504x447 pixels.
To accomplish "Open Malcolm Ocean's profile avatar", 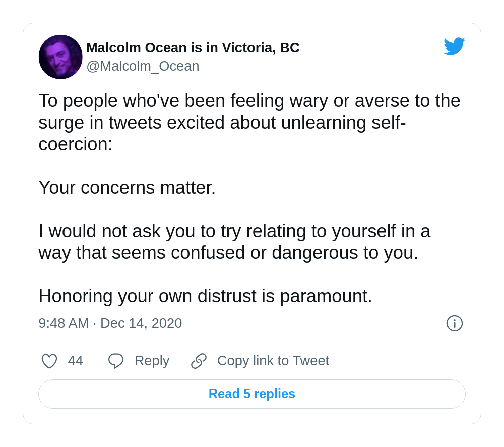I will [60, 57].
